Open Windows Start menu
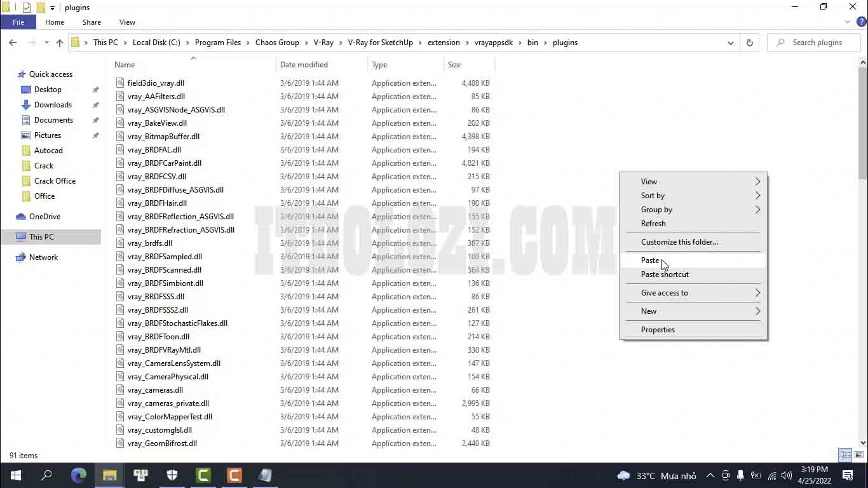Viewport: 868px width, 488px height. (15, 475)
